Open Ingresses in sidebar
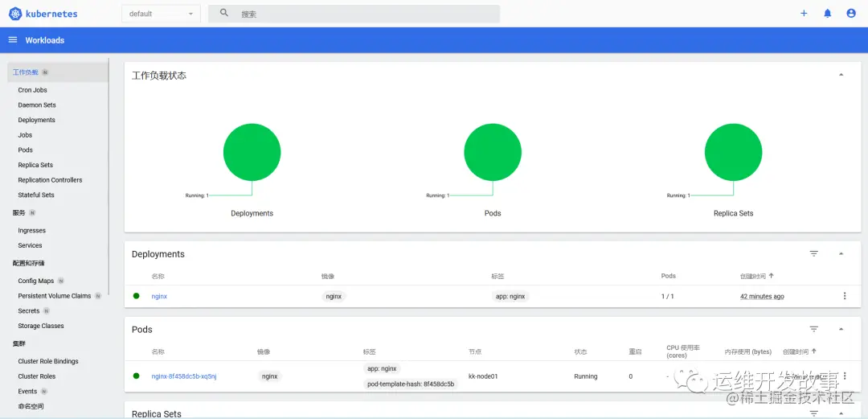Image resolution: width=868 pixels, height=419 pixels. (31, 230)
